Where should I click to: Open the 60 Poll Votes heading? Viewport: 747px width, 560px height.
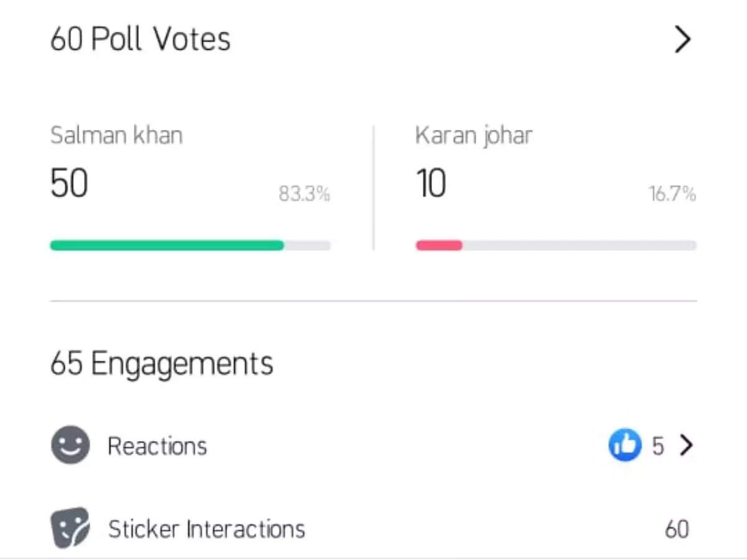(x=140, y=39)
